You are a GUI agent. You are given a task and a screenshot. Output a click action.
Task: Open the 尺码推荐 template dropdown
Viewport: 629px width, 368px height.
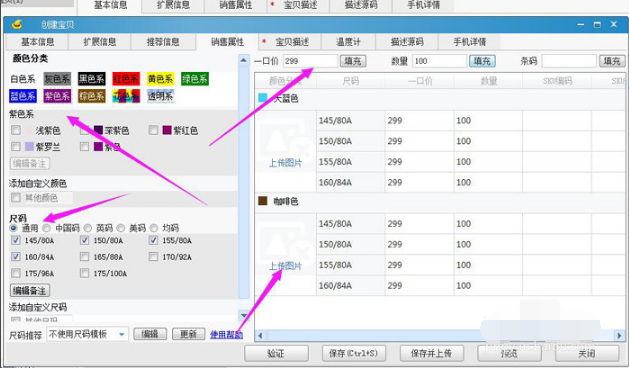coord(122,334)
